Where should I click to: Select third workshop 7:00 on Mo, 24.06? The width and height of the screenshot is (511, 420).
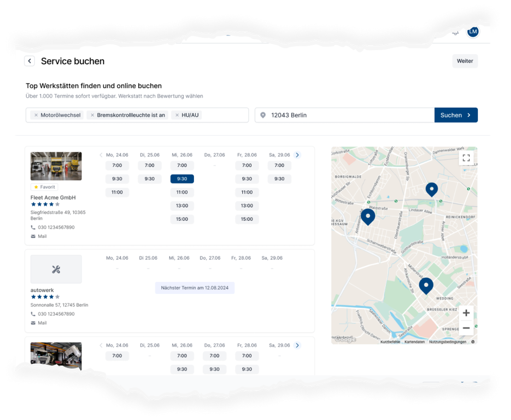117,356
